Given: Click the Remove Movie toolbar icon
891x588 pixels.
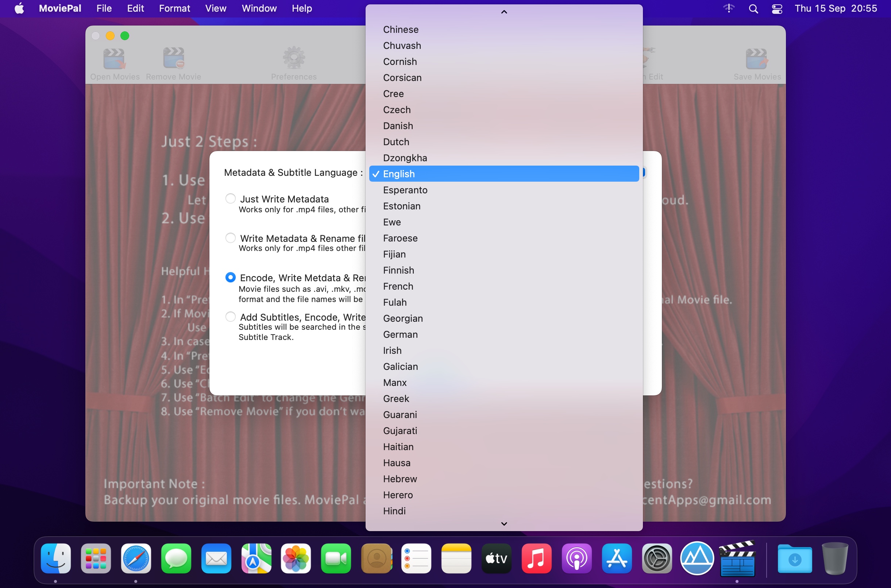Looking at the screenshot, I should [x=173, y=58].
